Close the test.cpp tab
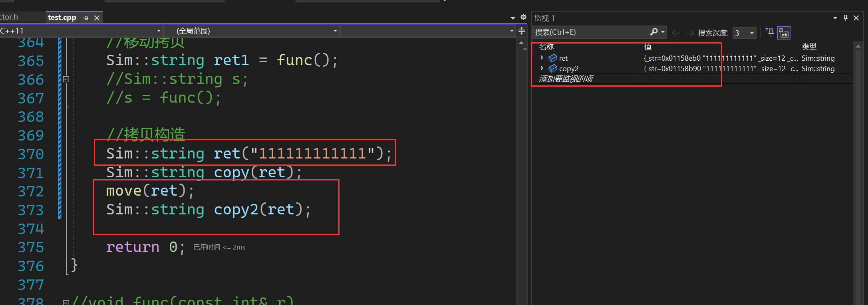This screenshot has height=305, width=868. point(97,18)
